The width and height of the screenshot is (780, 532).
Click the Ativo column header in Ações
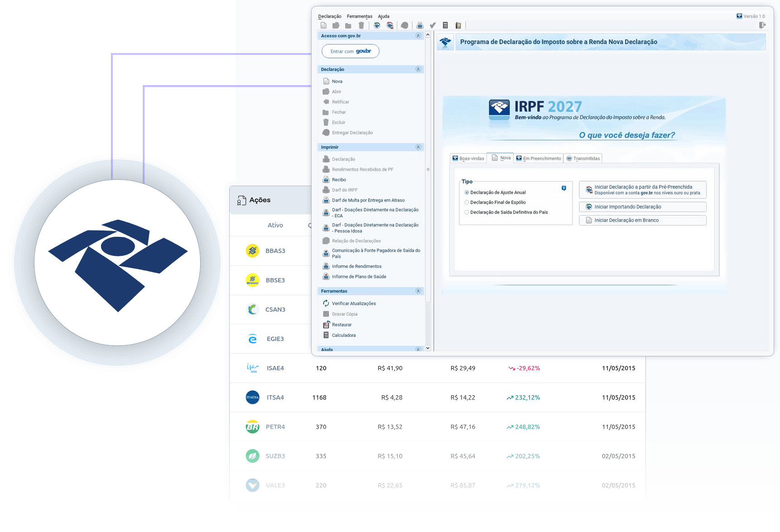pyautogui.click(x=275, y=225)
